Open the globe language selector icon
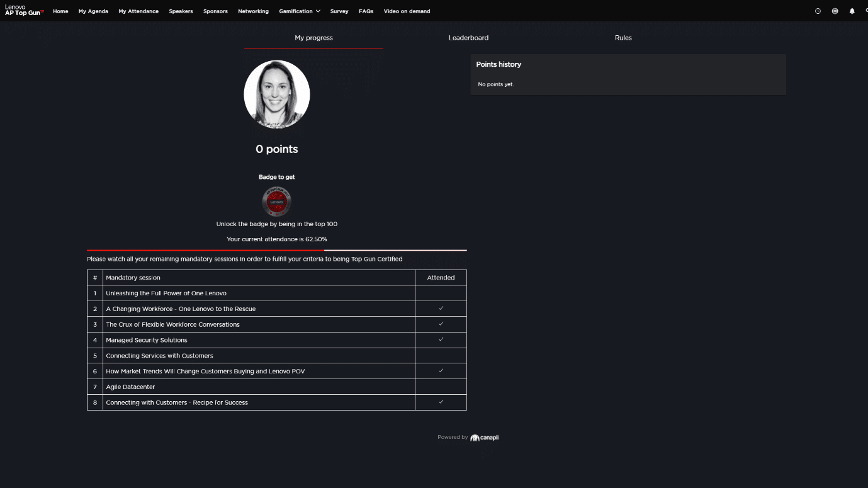Screen dimensions: 868x488 coord(835,11)
